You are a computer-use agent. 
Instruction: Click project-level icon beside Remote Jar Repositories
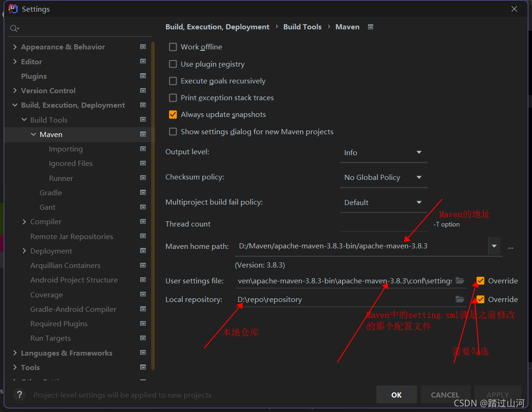click(x=143, y=236)
